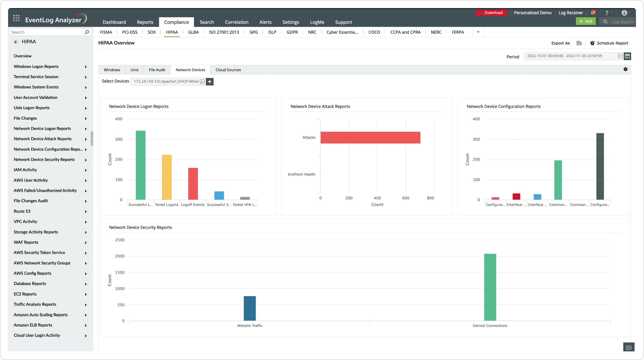Click the green Successful Logons bar
This screenshot has height=360, width=644.
tap(141, 165)
